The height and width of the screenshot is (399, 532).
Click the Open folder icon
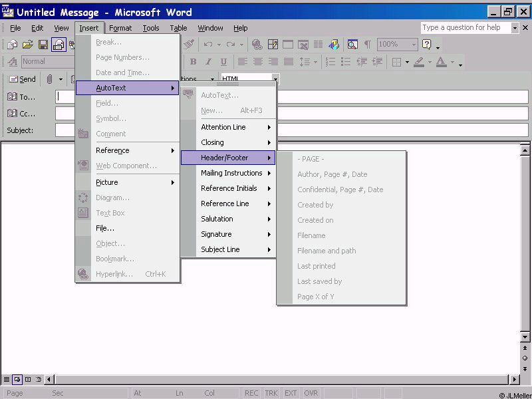[x=28, y=45]
